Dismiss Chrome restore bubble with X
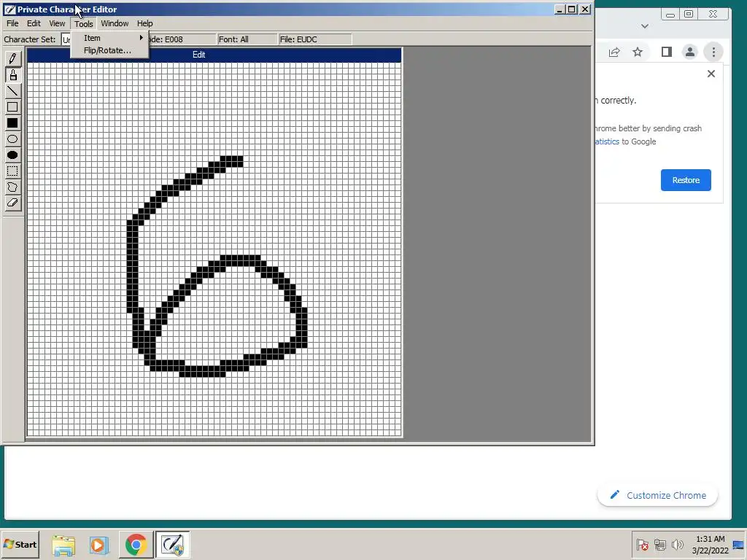The image size is (747, 560). pyautogui.click(x=711, y=74)
